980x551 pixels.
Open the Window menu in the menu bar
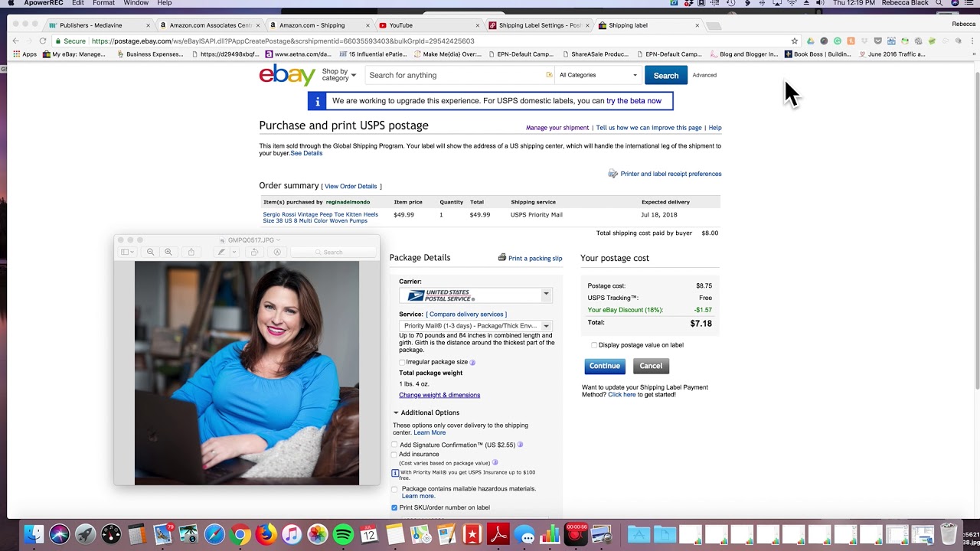coord(136,3)
